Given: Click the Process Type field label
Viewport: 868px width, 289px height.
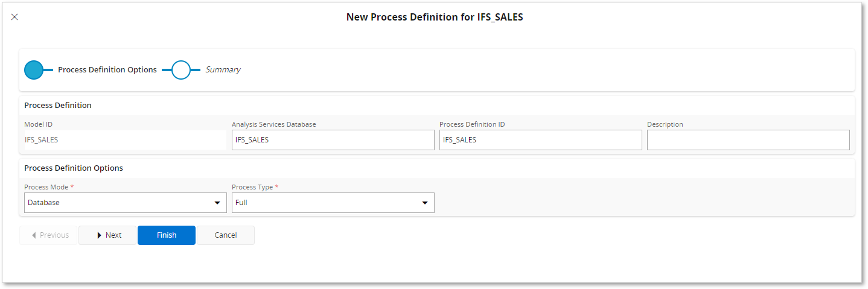Looking at the screenshot, I should click(253, 187).
